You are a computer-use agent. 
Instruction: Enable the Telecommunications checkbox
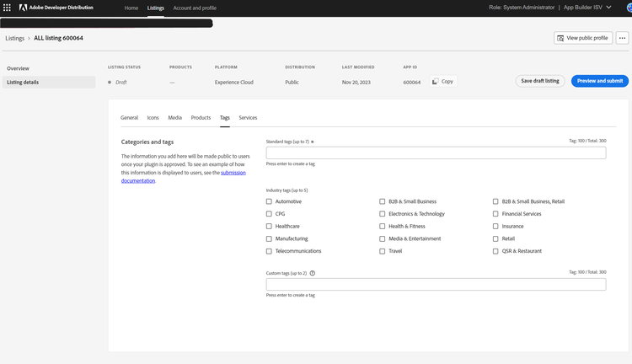point(269,251)
